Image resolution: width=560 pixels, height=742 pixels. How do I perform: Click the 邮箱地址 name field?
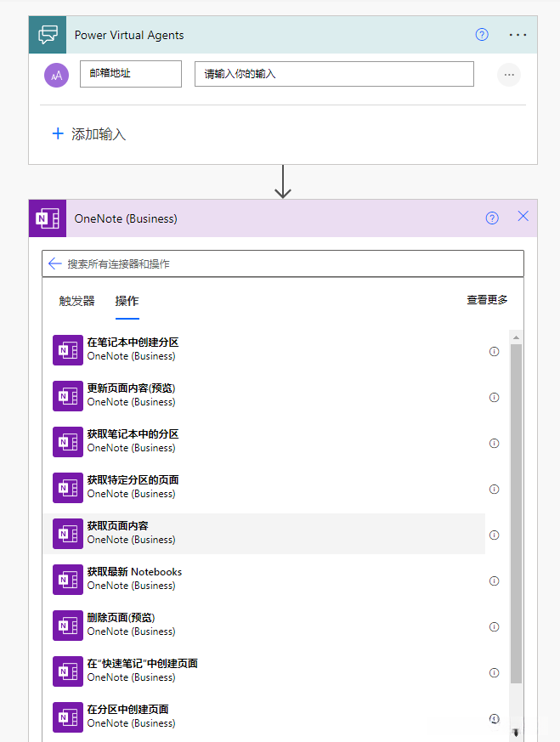pyautogui.click(x=131, y=74)
